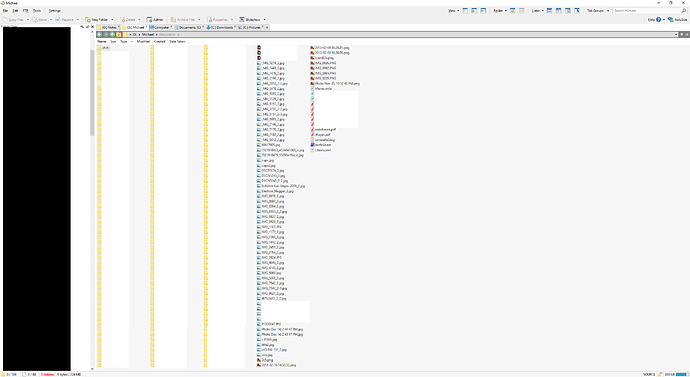Viewport: 690px width, 377px height.
Task: Click the green Back arrow in location bar
Action: click(x=99, y=34)
